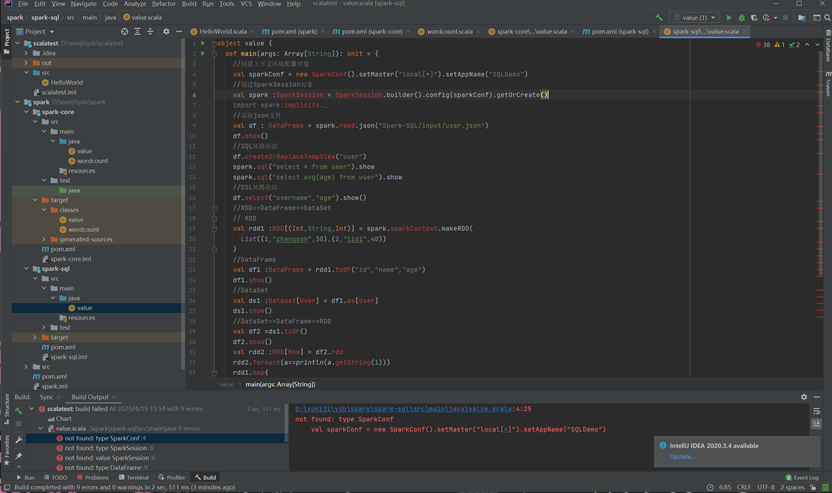This screenshot has height=493, width=832.
Task: Toggle the Database tool window side tab
Action: (x=827, y=46)
